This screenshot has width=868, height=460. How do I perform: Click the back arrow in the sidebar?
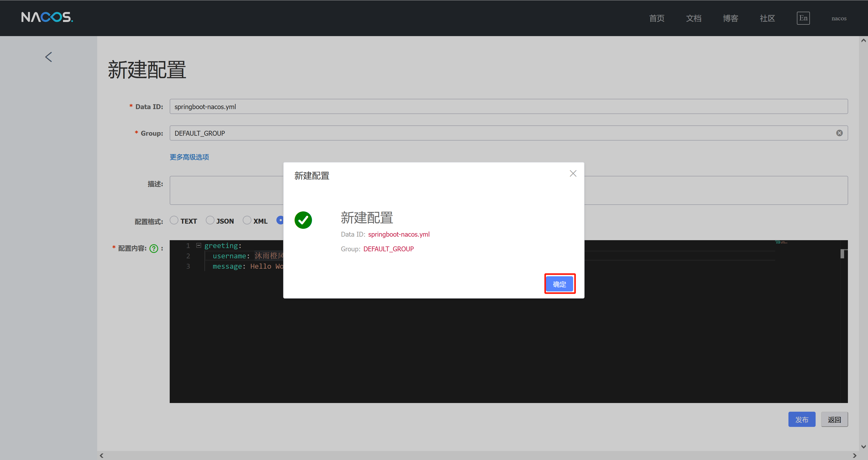(49, 57)
